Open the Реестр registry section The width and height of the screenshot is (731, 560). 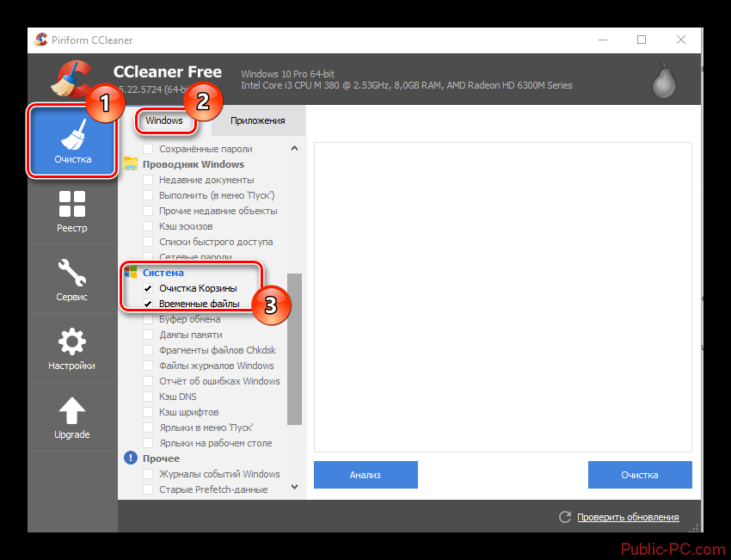[72, 210]
